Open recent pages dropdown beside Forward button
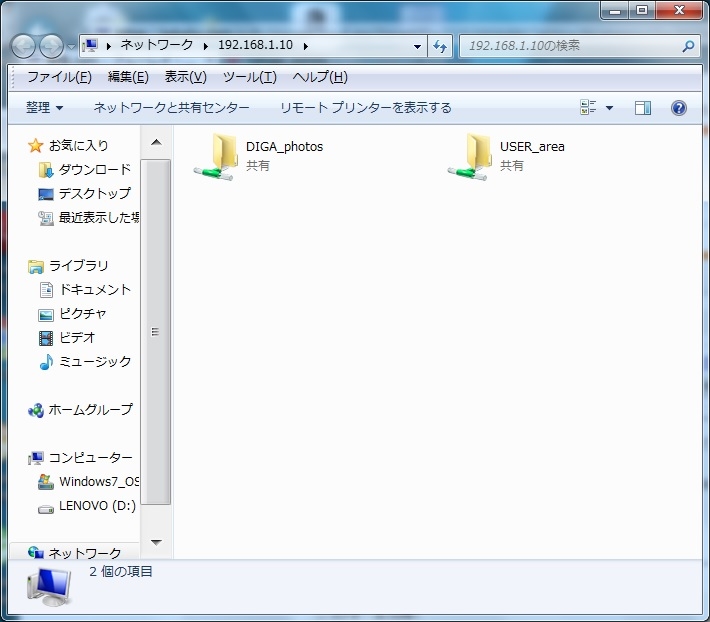This screenshot has width=710, height=622. 71,46
